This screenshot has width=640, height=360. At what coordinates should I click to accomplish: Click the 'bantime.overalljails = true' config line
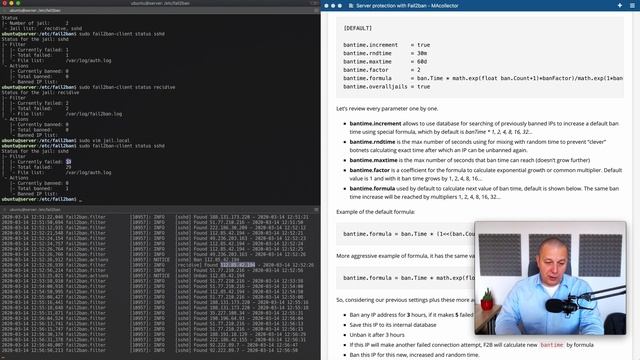click(x=387, y=87)
